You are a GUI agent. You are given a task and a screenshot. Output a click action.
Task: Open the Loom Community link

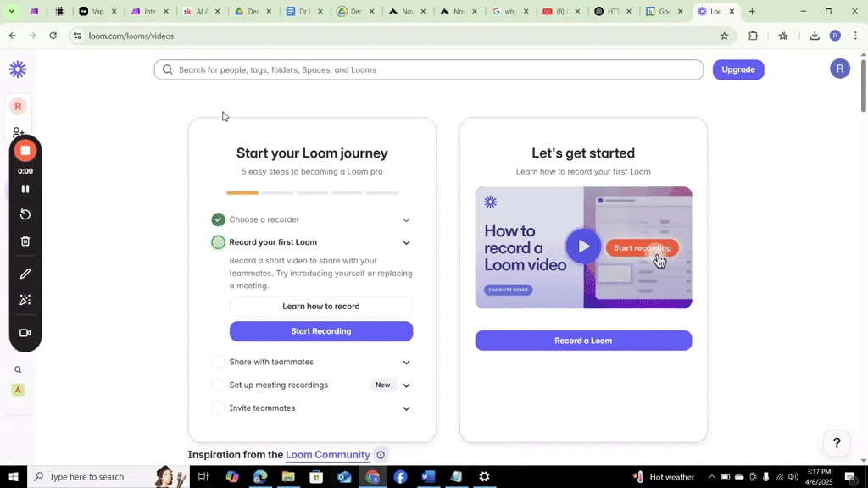click(328, 454)
